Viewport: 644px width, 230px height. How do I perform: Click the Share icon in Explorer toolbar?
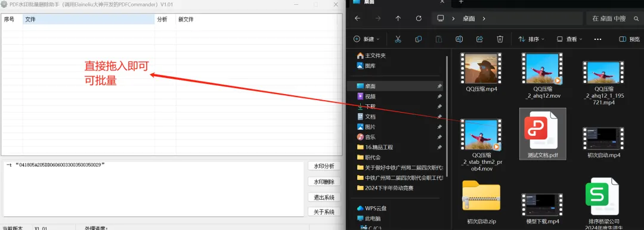pyautogui.click(x=479, y=39)
